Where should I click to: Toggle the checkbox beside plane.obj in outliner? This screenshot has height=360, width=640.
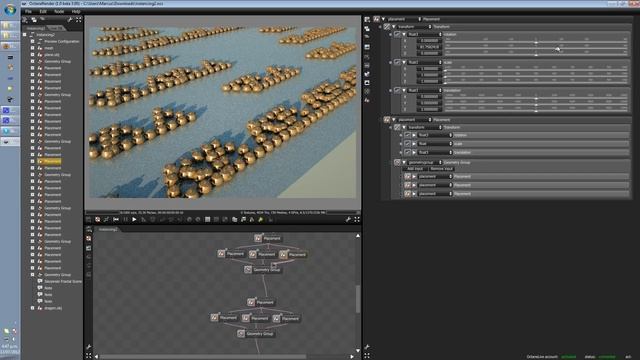point(33,55)
